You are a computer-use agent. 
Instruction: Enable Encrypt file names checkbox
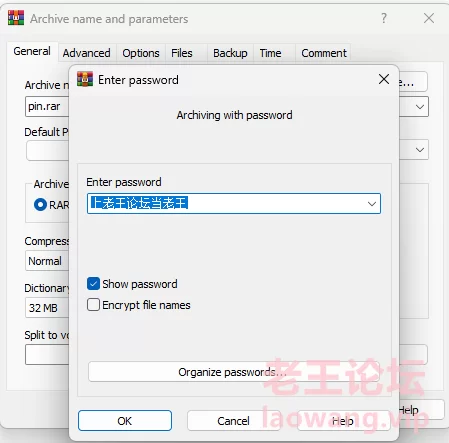93,305
